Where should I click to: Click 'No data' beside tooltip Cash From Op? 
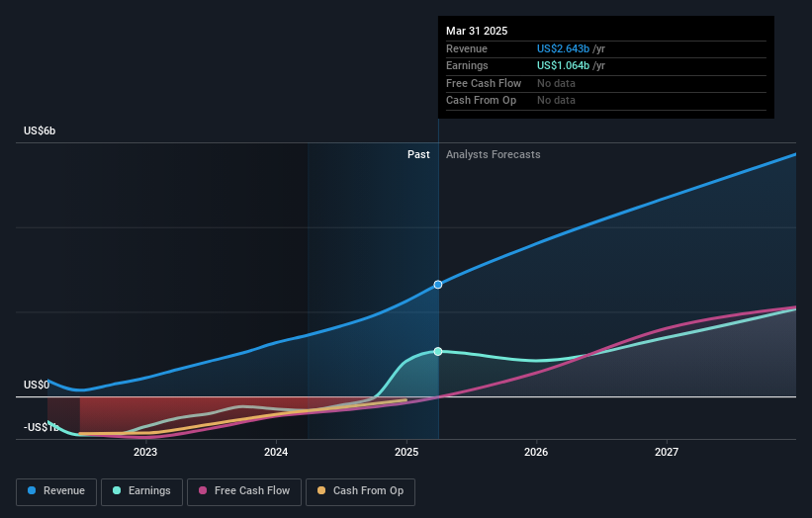coord(556,101)
